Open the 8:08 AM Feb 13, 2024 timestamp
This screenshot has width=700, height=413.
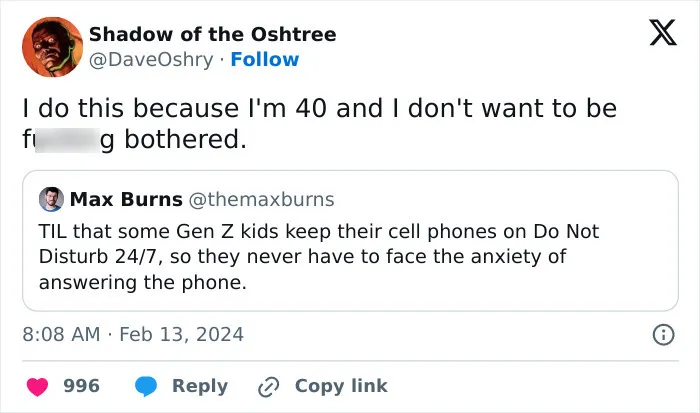[x=133, y=334]
